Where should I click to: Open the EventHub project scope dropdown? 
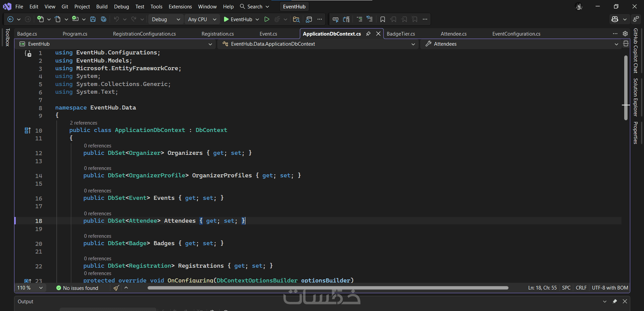[x=116, y=44]
